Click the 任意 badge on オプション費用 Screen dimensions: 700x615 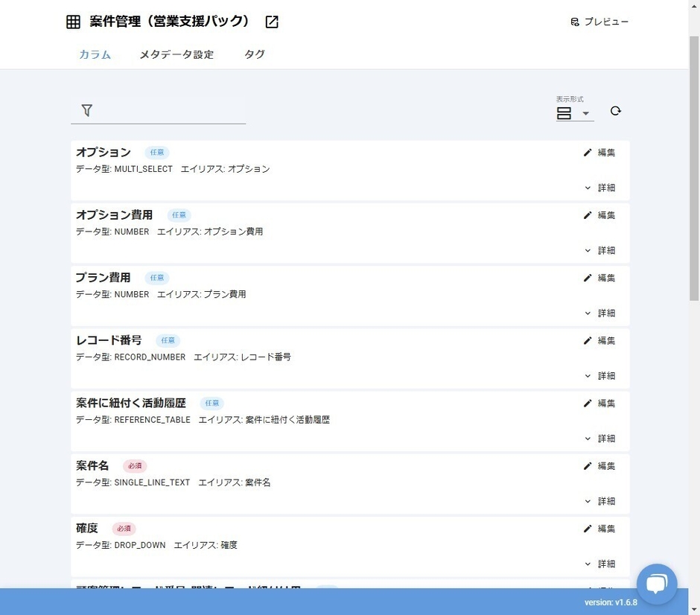pos(179,215)
